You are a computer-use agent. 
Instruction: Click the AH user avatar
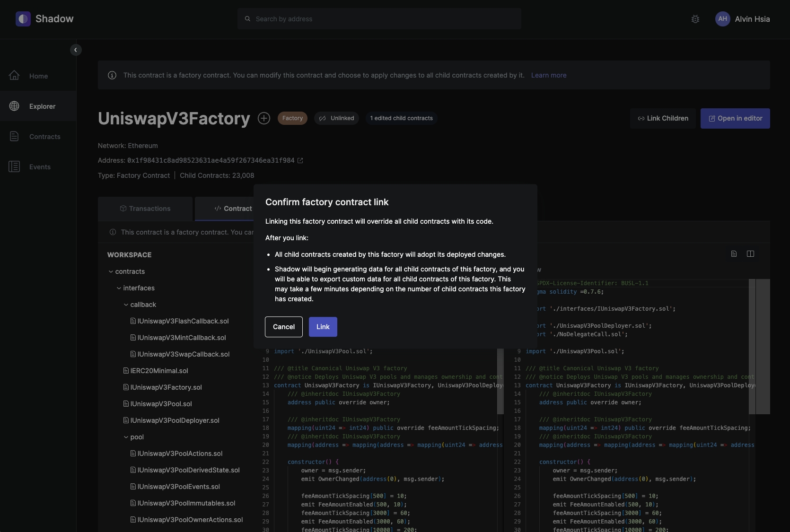(722, 19)
